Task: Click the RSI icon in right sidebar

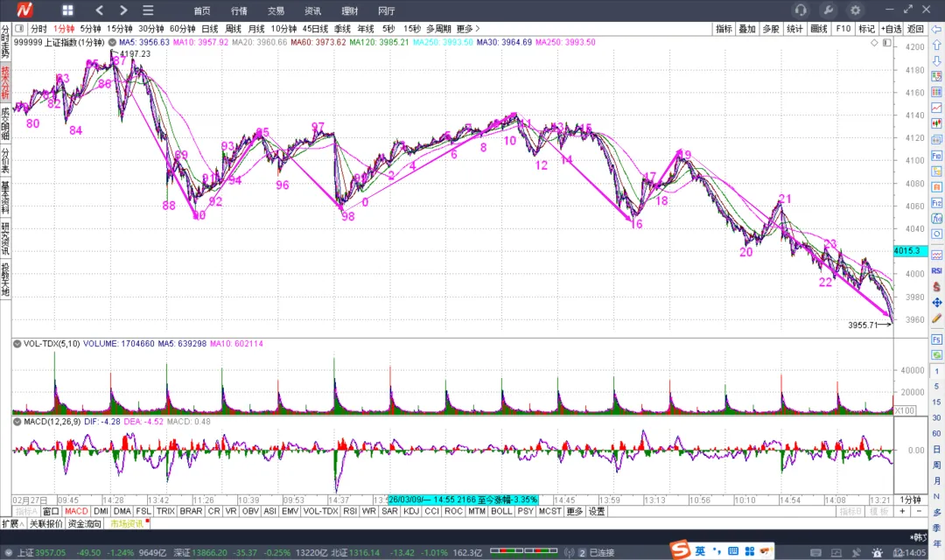Action: point(936,270)
